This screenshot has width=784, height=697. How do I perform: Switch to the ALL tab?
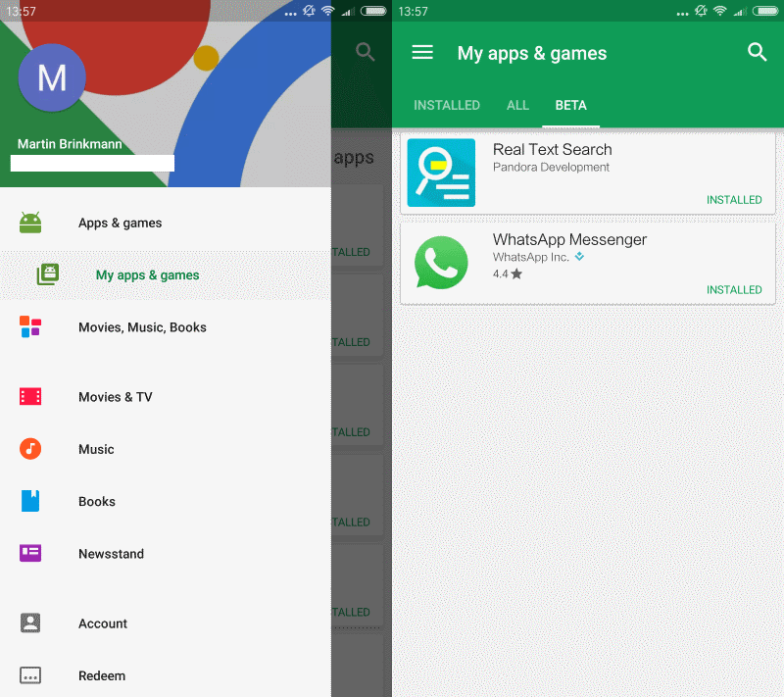tap(517, 105)
